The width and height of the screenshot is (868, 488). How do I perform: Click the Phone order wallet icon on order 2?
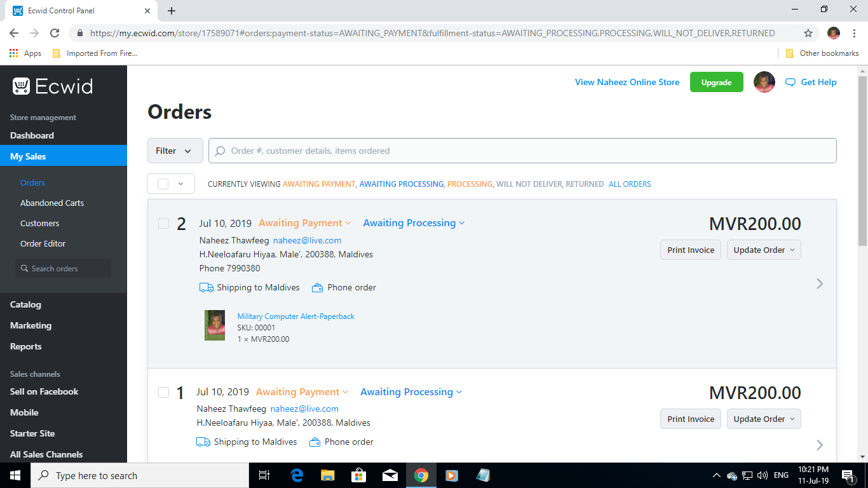(x=317, y=287)
